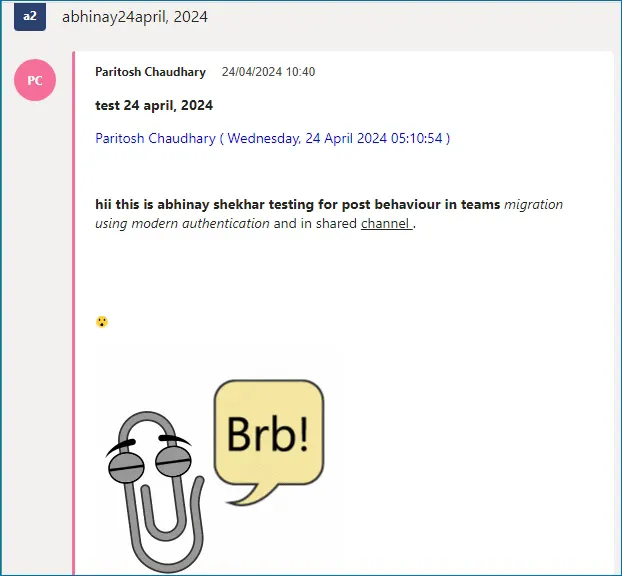Open the blue Paritosh Chaudhary Wednesday timestamp link
This screenshot has height=576, width=622.
pyautogui.click(x=273, y=138)
